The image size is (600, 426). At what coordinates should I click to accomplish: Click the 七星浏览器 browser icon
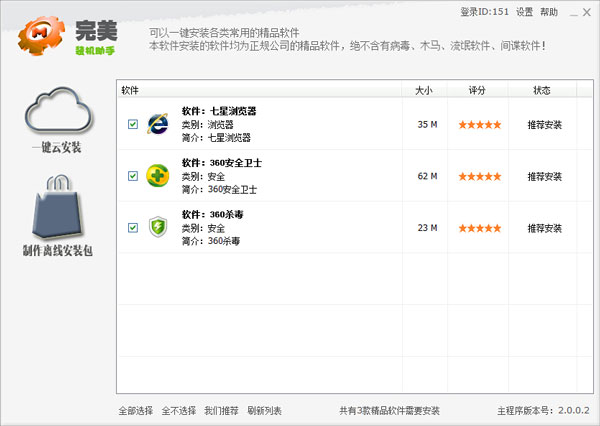pyautogui.click(x=158, y=124)
